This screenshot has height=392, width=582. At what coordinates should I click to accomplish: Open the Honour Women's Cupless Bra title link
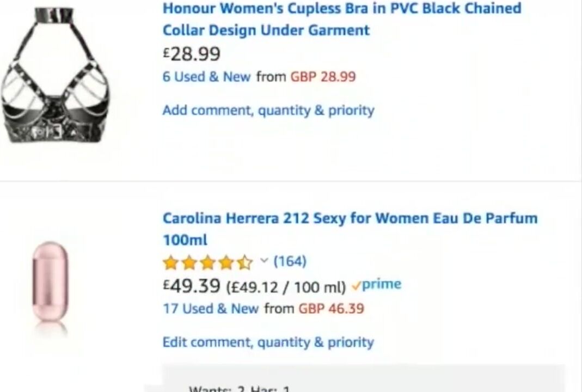(x=342, y=19)
